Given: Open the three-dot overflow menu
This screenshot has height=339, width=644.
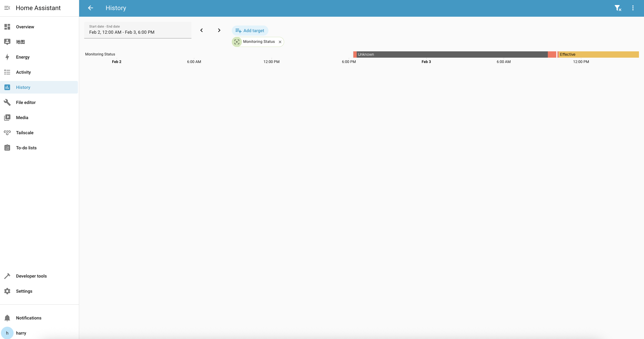Looking at the screenshot, I should point(633,8).
